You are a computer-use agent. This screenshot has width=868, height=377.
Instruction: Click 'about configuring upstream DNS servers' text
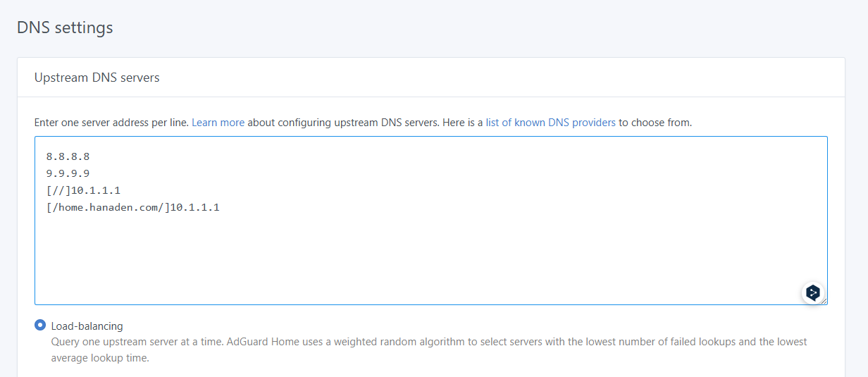(x=342, y=123)
